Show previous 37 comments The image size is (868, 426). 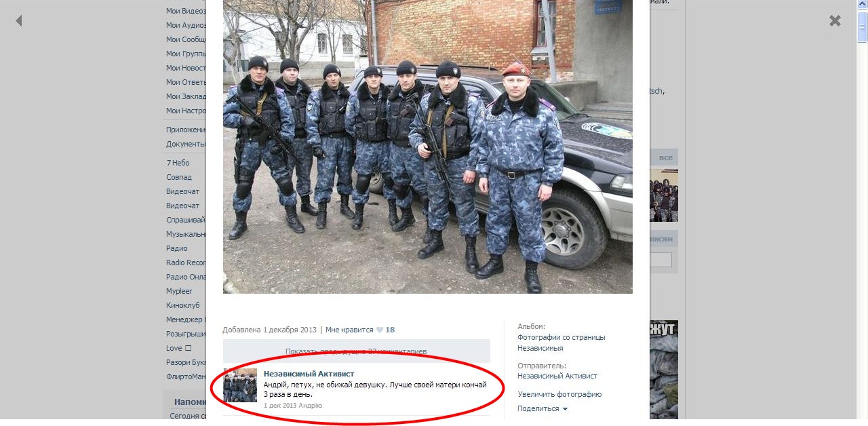point(356,351)
